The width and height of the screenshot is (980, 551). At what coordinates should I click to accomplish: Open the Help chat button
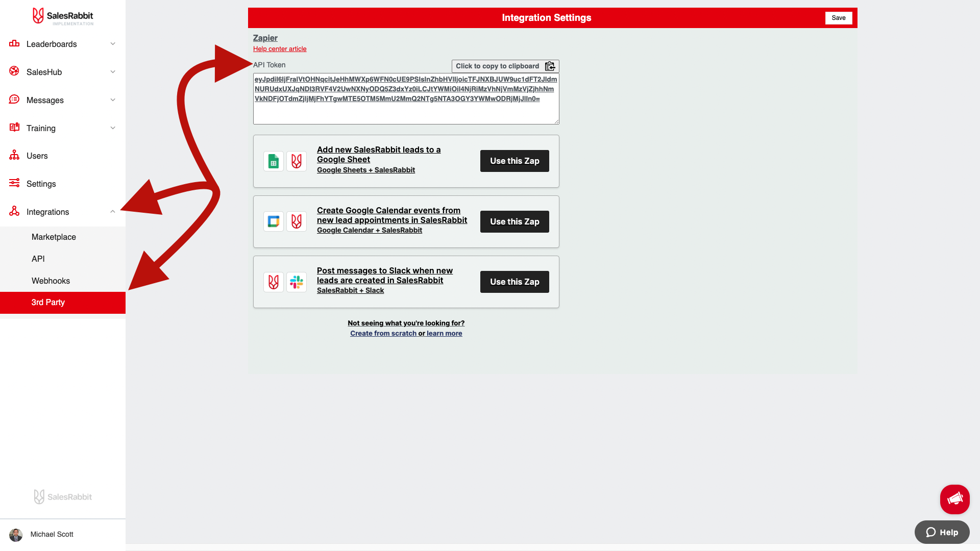[x=942, y=532]
